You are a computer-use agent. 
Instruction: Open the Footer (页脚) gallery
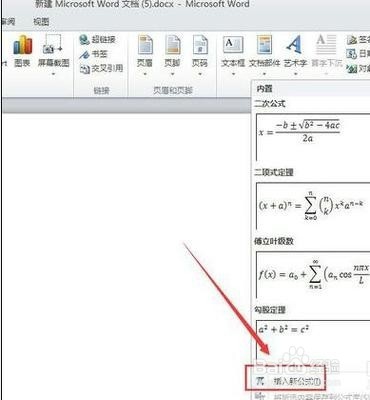coord(172,51)
